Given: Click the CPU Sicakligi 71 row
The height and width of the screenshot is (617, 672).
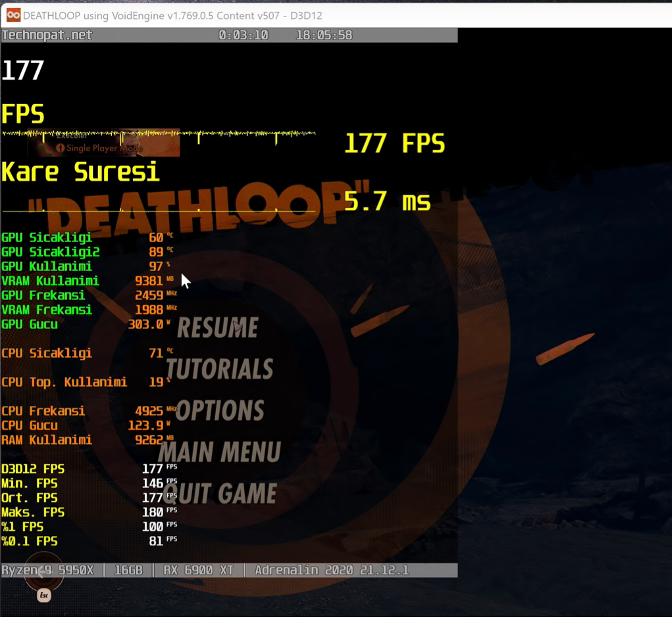Looking at the screenshot, I should 88,353.
